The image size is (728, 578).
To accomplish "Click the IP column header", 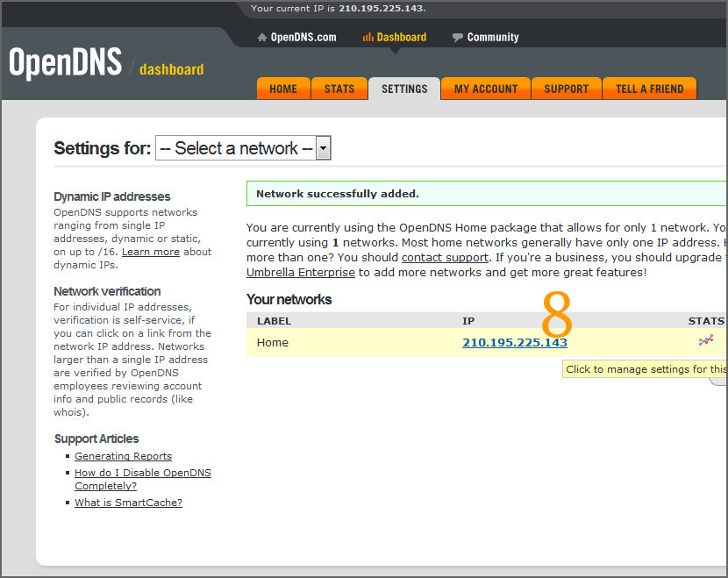I will tap(468, 321).
